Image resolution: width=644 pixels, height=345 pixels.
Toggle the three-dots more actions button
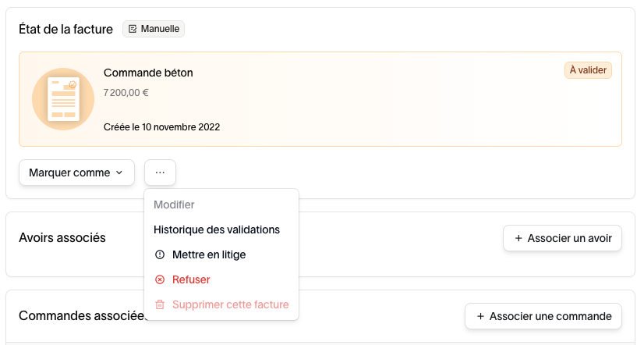click(x=160, y=172)
